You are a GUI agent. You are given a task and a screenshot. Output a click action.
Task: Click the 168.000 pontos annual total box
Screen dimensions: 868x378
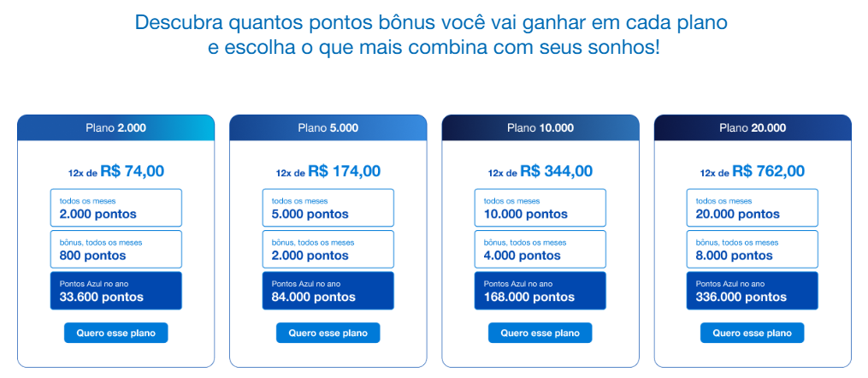[540, 291]
